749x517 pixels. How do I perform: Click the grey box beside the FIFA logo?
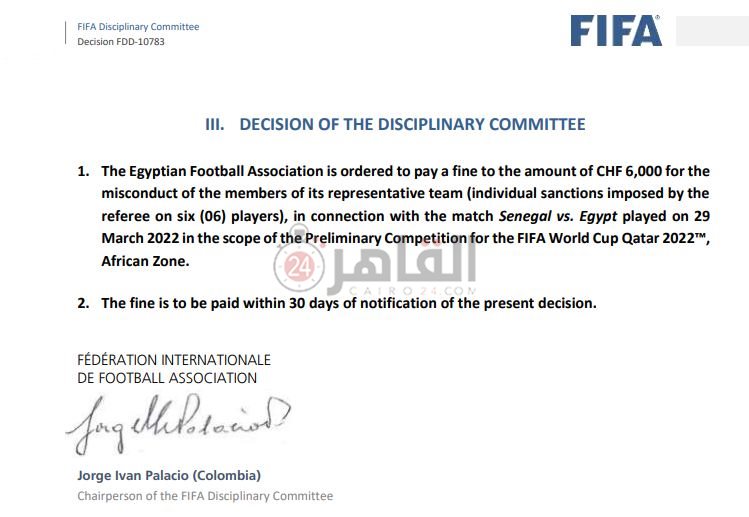pos(711,31)
